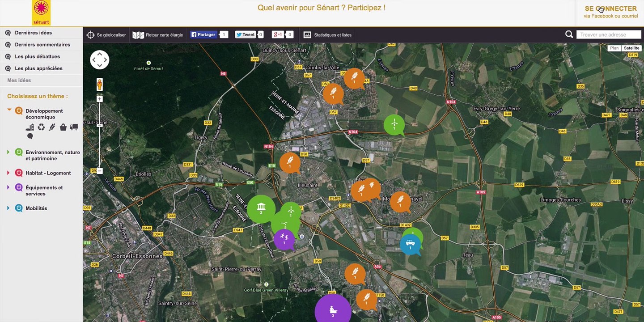Click SE CONNECTER to log in

point(610,8)
